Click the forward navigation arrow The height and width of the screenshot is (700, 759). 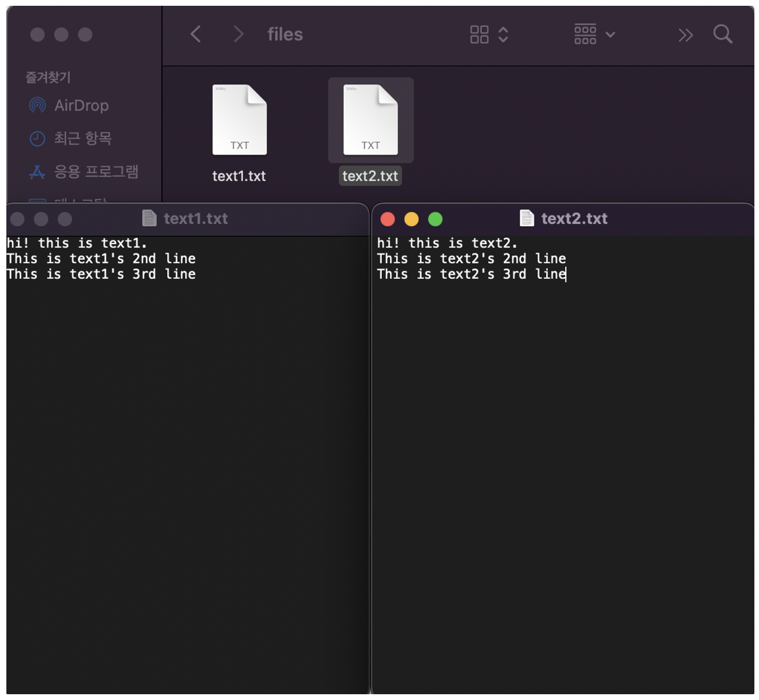coord(238,34)
